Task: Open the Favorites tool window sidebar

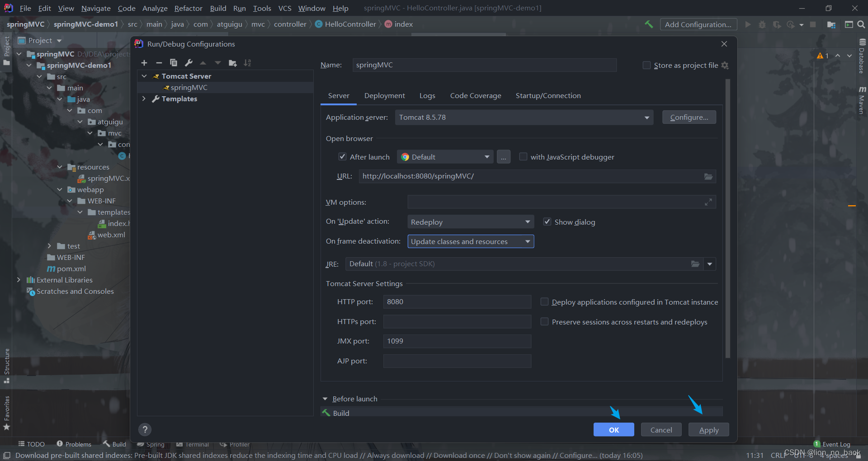Action: (7, 413)
